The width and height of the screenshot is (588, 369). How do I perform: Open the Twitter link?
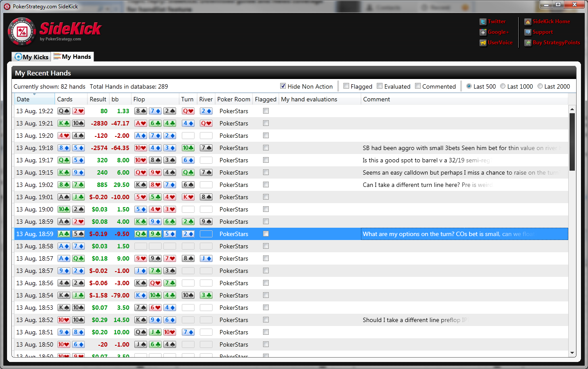click(497, 21)
